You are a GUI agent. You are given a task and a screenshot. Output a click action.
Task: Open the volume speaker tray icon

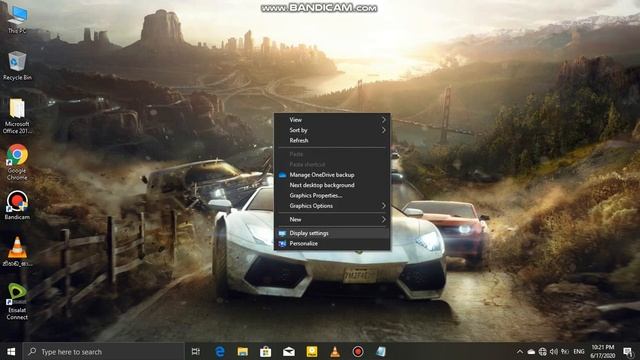[x=554, y=351]
